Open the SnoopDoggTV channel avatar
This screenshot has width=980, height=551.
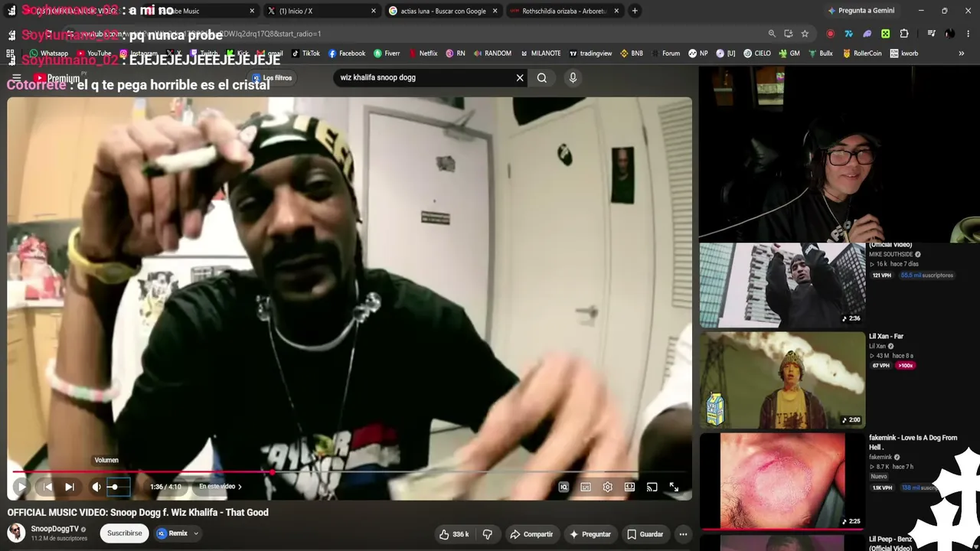16,533
